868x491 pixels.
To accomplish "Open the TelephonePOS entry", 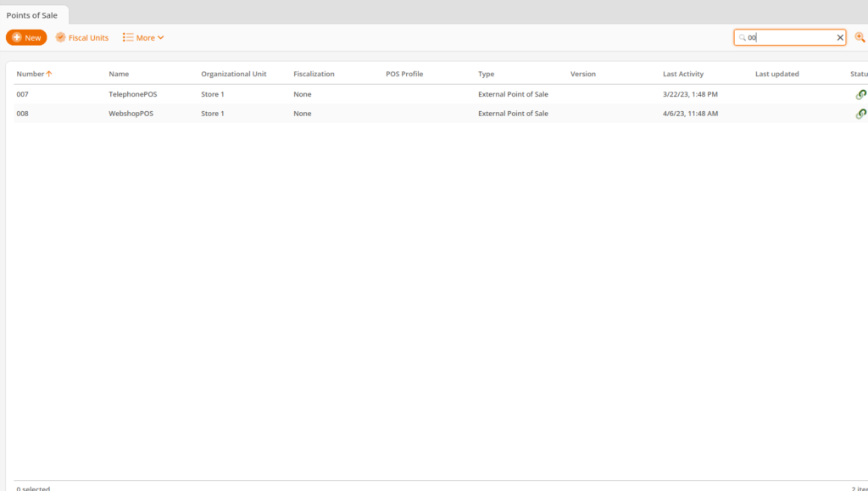I will coord(133,94).
